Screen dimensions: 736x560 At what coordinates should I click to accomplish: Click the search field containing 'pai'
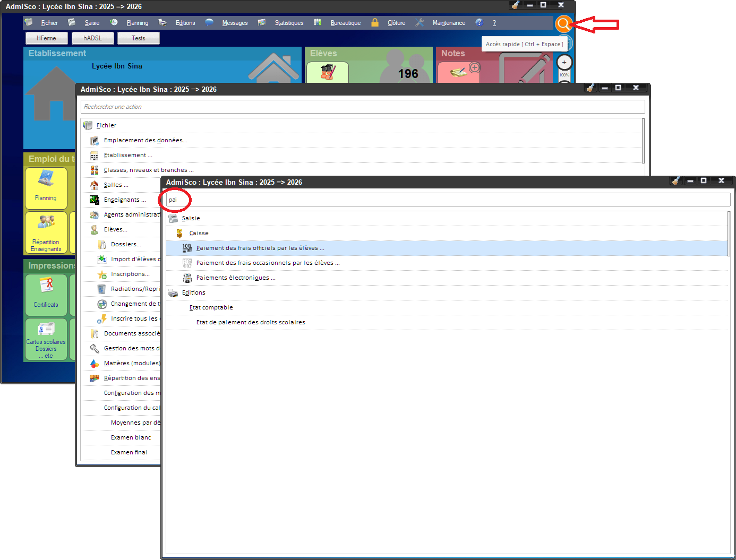click(448, 200)
